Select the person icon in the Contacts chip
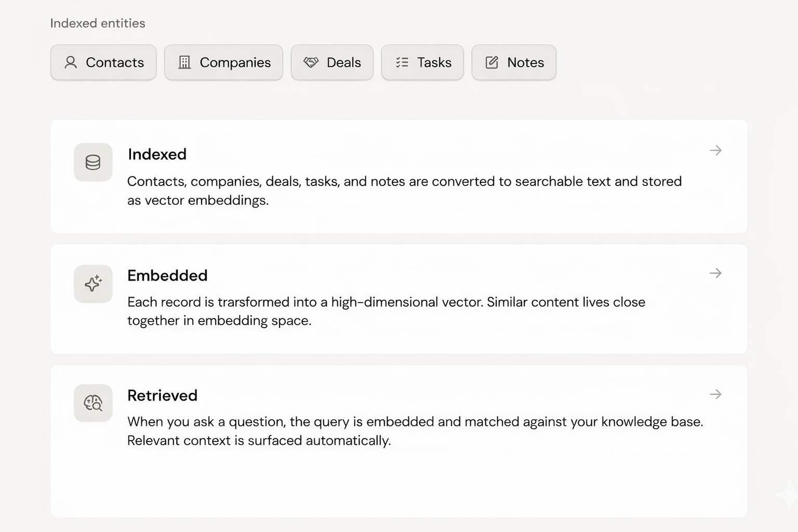The height and width of the screenshot is (532, 798). [x=70, y=62]
